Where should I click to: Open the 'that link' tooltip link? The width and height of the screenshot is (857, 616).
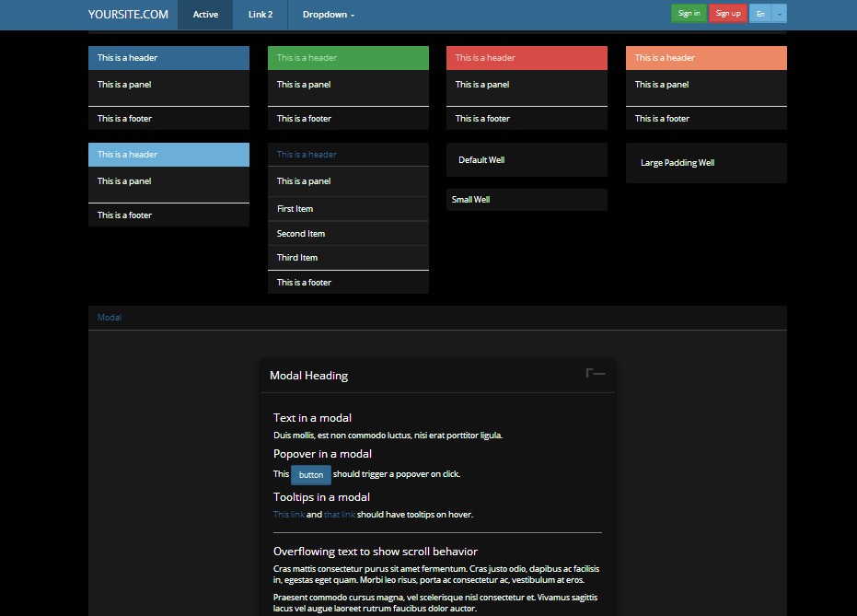pos(340,515)
